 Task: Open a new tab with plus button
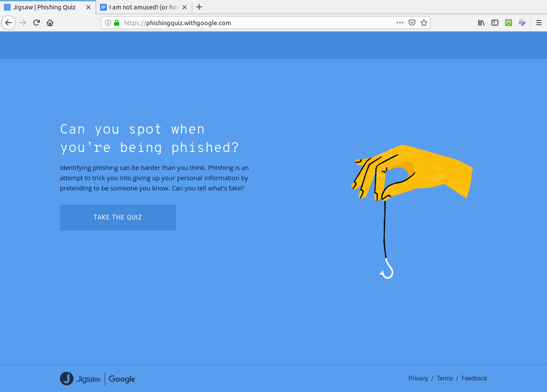pyautogui.click(x=199, y=7)
